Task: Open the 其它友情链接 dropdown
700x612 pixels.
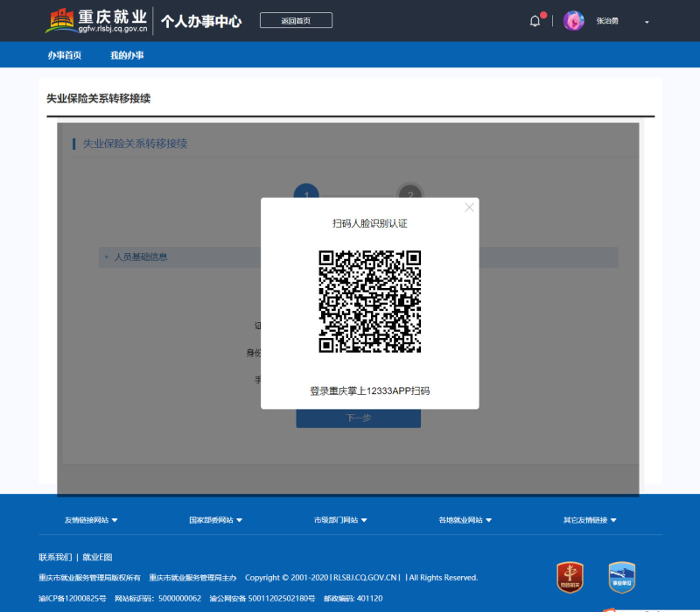Action: (590, 520)
